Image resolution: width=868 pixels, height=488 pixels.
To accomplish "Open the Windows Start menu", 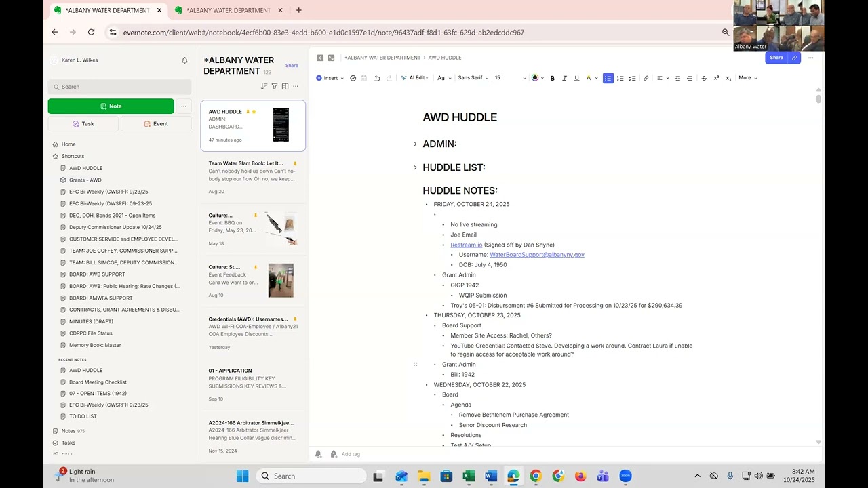I will pyautogui.click(x=242, y=476).
